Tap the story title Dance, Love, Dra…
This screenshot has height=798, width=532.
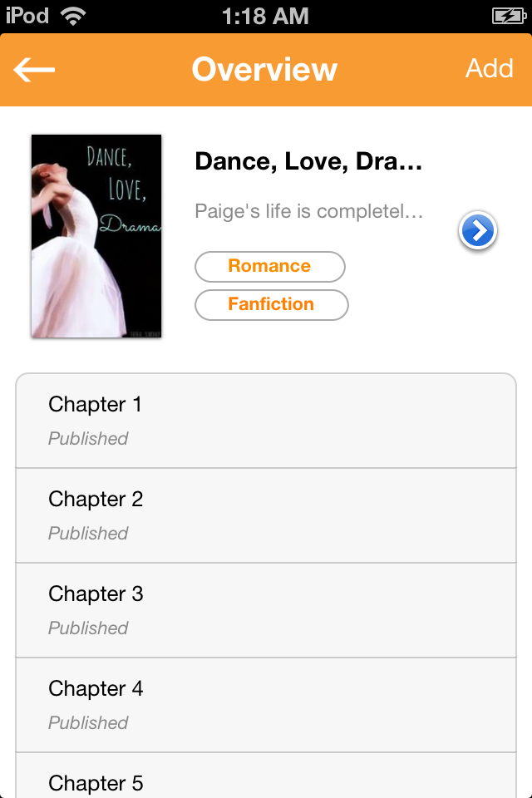(308, 161)
